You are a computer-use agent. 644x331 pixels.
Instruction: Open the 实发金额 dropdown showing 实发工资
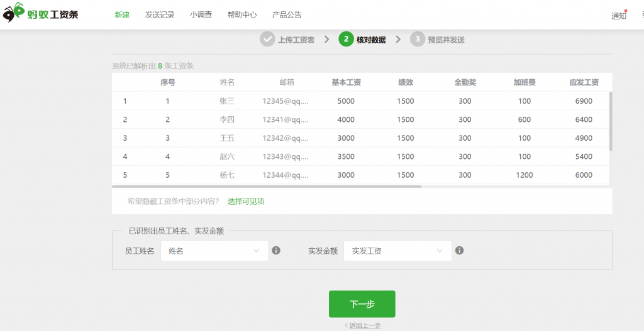point(397,251)
